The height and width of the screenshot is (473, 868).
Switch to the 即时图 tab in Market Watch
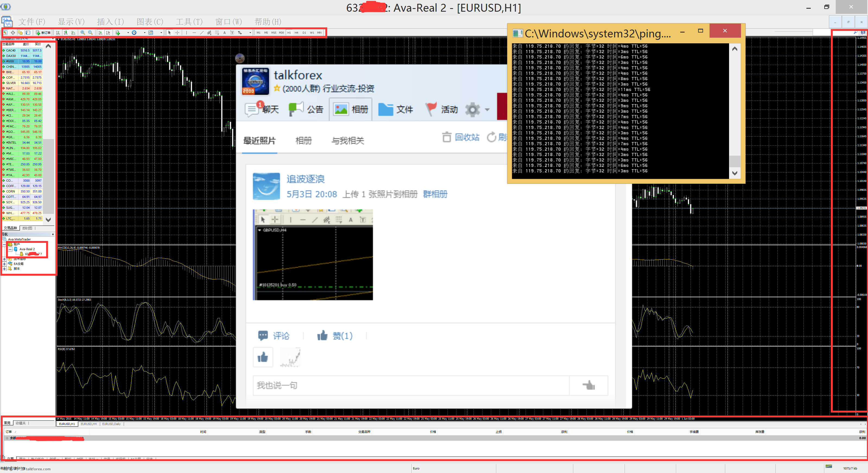coord(27,228)
